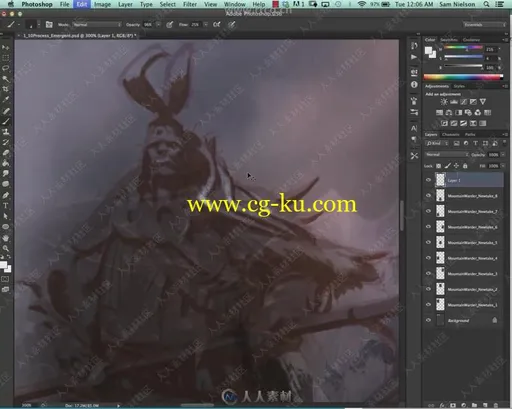Open the brush Flow slider dropdown
Viewport: 512px width, 409px height.
tap(206, 25)
